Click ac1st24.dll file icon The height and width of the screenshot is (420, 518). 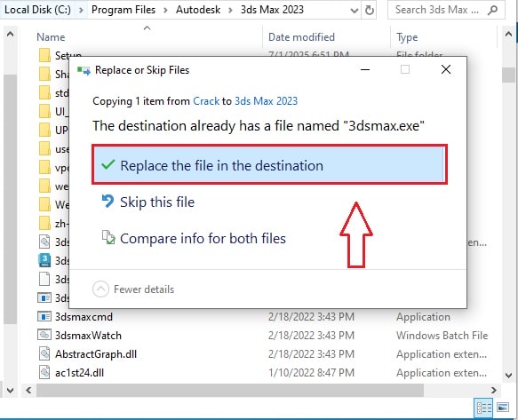44,372
